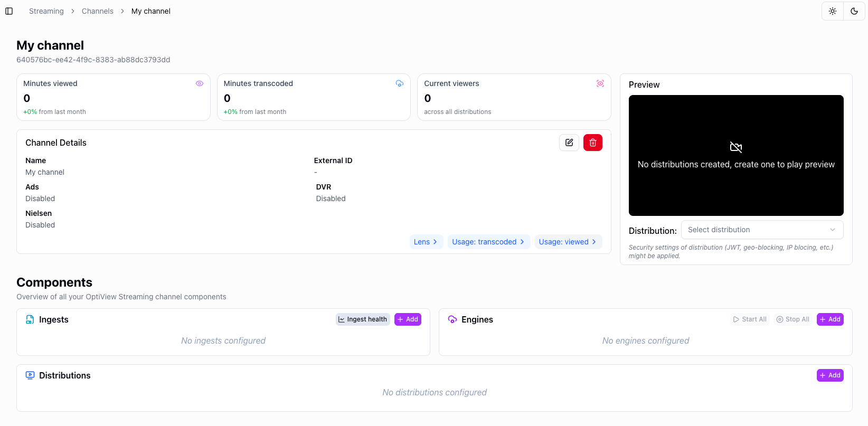
Task: Open Usage: viewed link
Action: [x=568, y=242]
